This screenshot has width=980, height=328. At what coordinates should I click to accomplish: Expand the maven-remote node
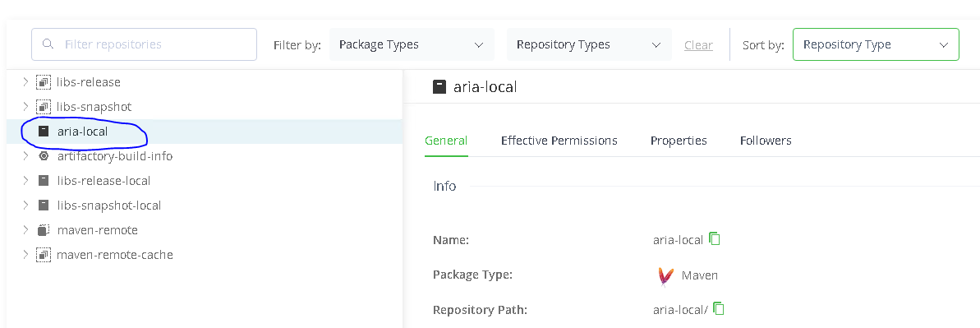(x=25, y=229)
